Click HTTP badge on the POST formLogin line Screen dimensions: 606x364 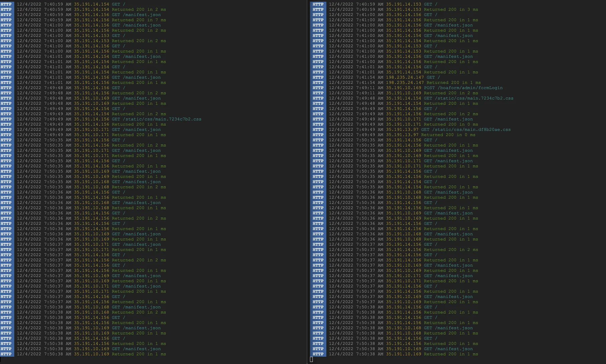(x=318, y=88)
